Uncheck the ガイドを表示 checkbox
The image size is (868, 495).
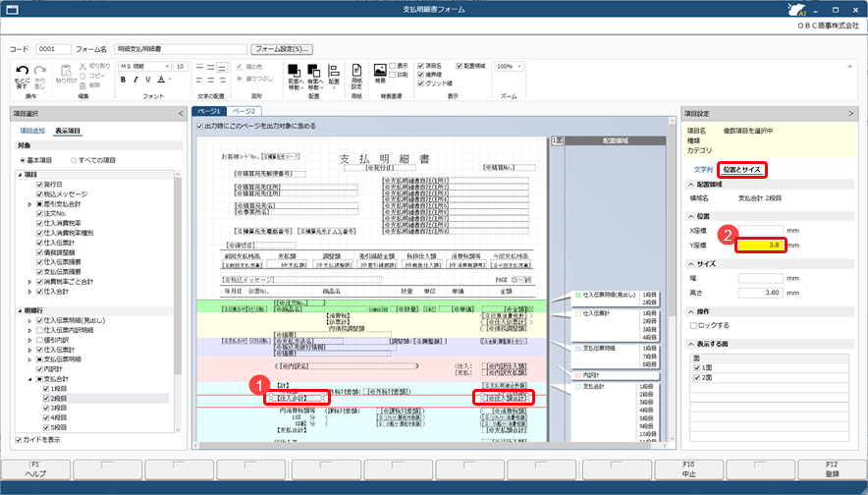click(x=19, y=440)
